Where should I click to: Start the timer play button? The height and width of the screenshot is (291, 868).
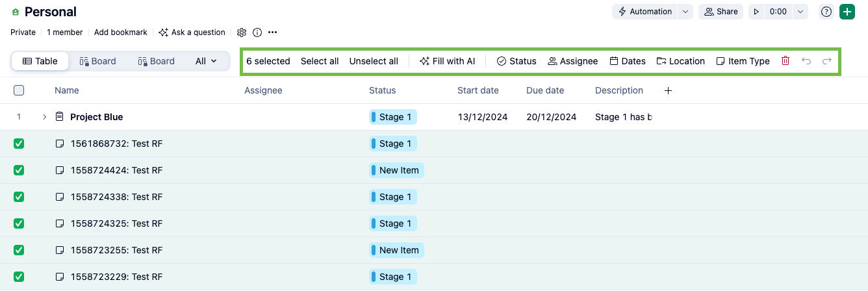pyautogui.click(x=756, y=12)
